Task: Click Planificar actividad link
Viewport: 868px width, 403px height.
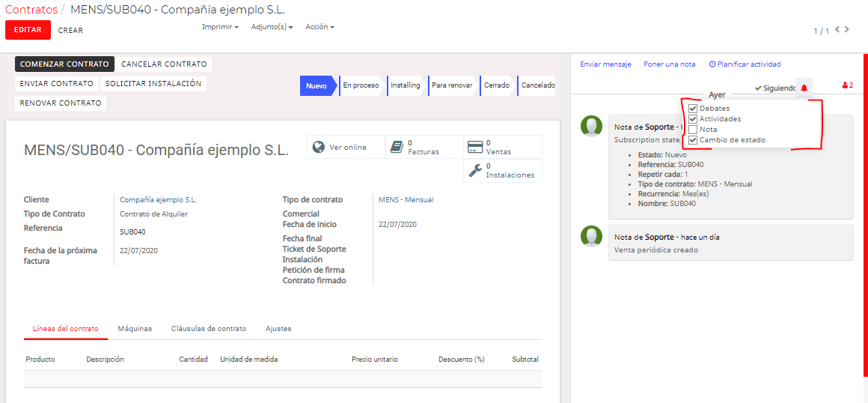Action: click(x=745, y=64)
